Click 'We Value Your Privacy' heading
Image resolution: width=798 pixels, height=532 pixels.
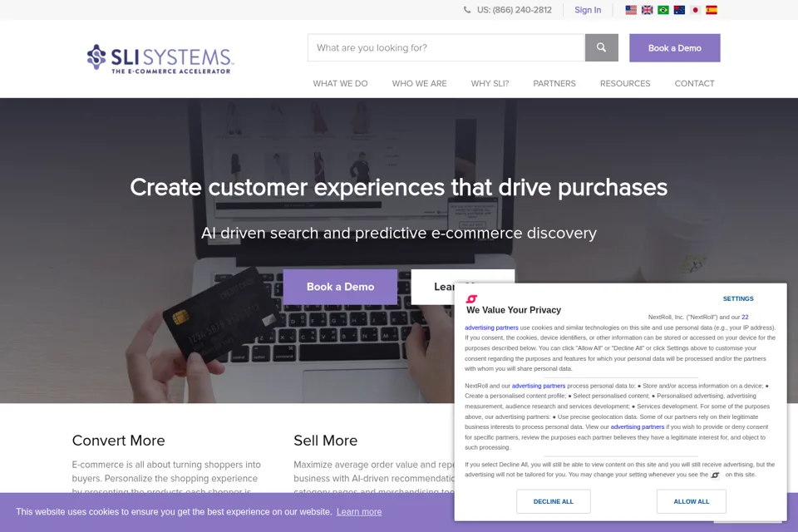pyautogui.click(x=514, y=310)
